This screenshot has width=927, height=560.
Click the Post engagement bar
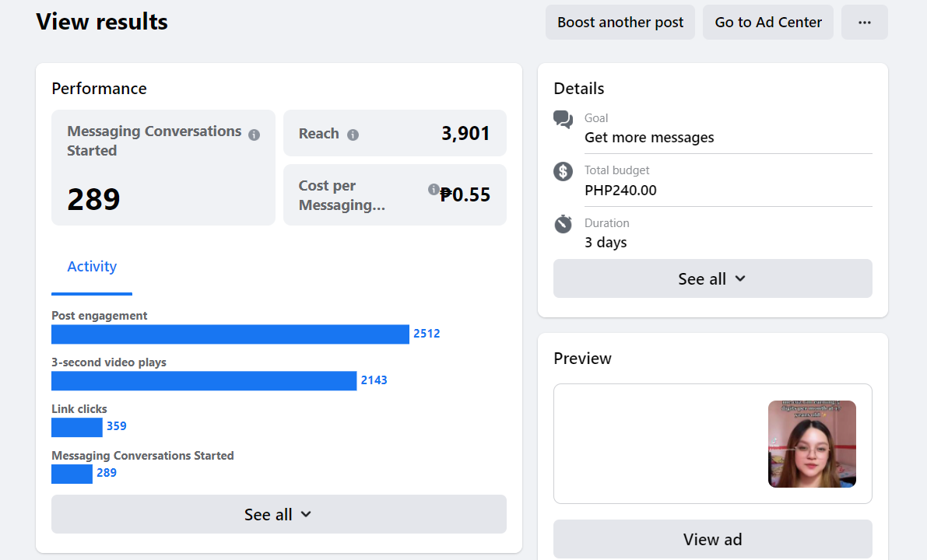click(230, 334)
